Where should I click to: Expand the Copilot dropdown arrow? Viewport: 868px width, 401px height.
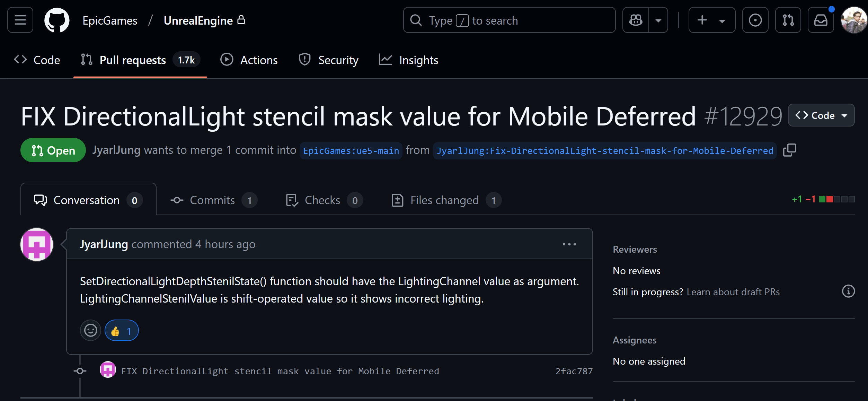tap(658, 20)
